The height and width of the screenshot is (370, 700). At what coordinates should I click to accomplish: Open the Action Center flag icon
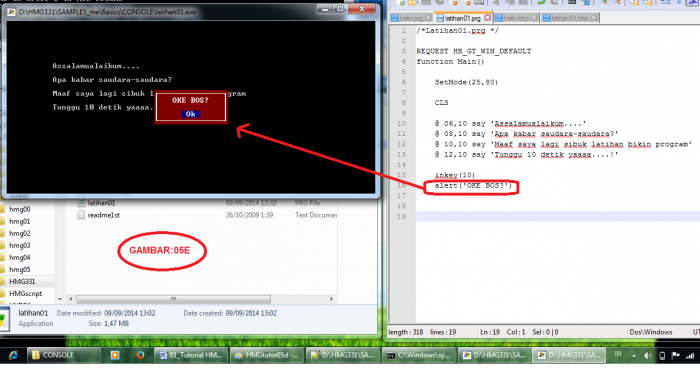676,356
